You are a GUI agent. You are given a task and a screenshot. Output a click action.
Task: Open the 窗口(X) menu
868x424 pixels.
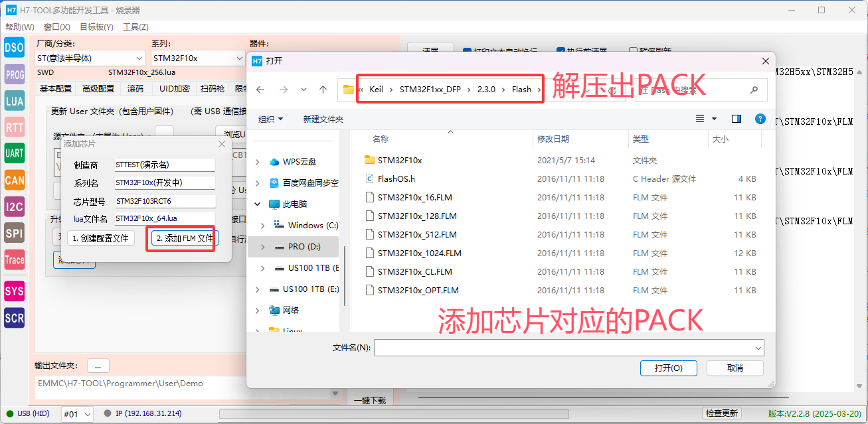57,27
